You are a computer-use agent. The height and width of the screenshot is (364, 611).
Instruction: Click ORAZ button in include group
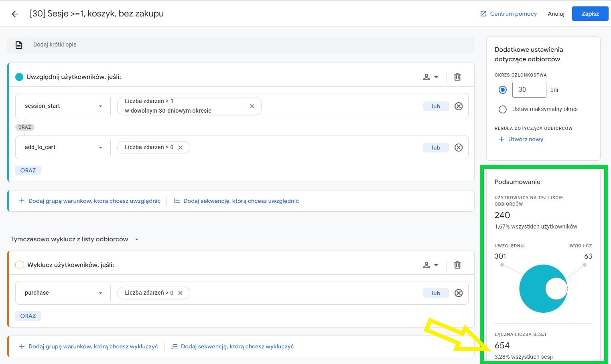[28, 170]
